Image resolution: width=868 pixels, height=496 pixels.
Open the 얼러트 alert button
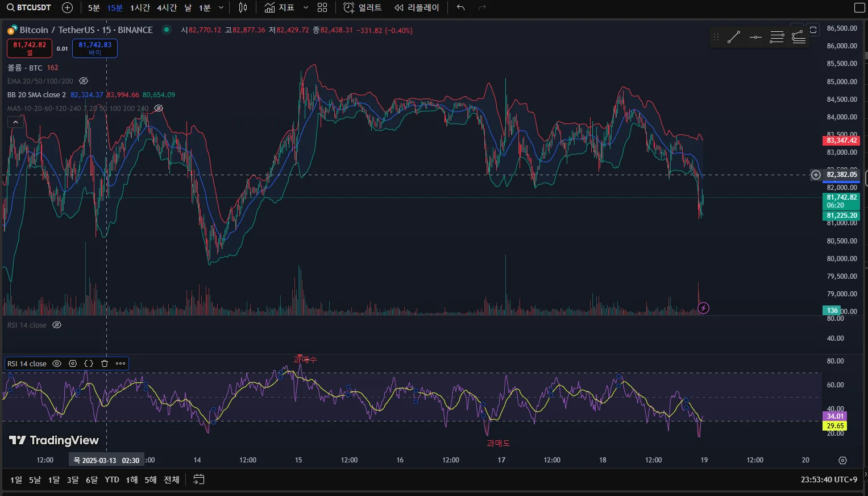pyautogui.click(x=363, y=7)
